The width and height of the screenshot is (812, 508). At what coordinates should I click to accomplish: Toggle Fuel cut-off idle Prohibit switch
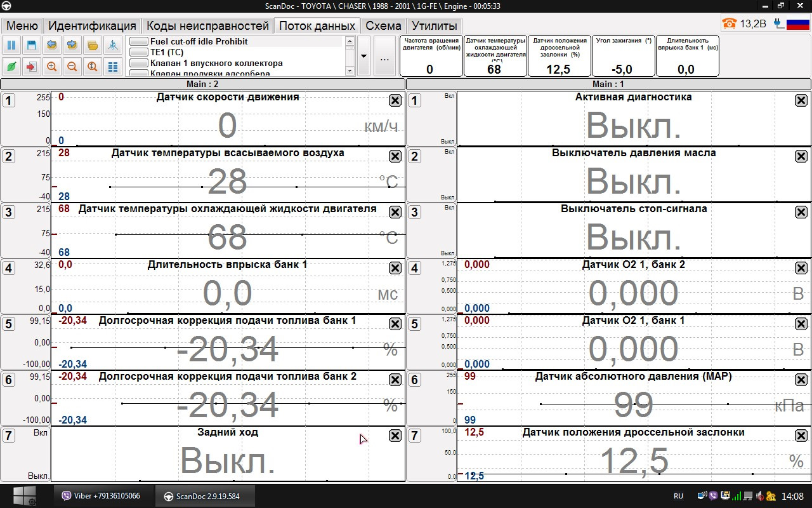click(x=138, y=41)
